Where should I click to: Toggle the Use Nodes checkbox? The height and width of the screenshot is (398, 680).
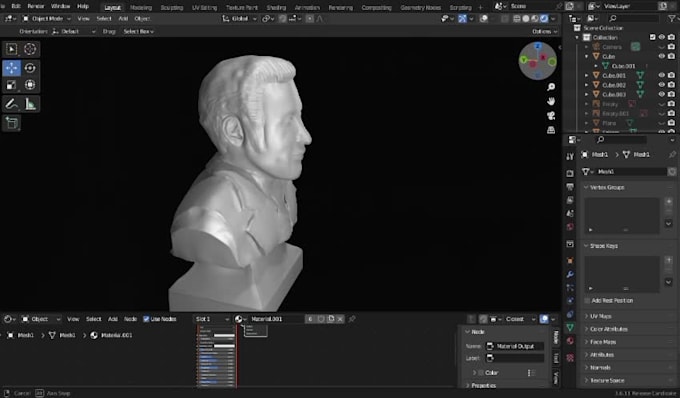(x=146, y=319)
